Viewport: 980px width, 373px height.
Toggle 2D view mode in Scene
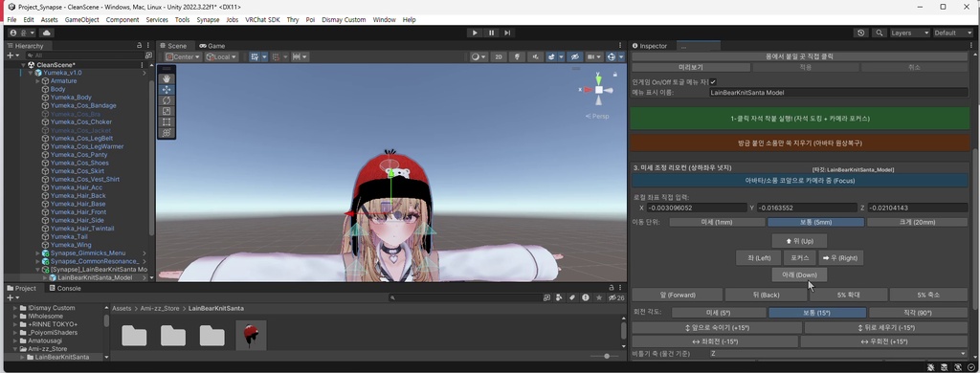(498, 56)
